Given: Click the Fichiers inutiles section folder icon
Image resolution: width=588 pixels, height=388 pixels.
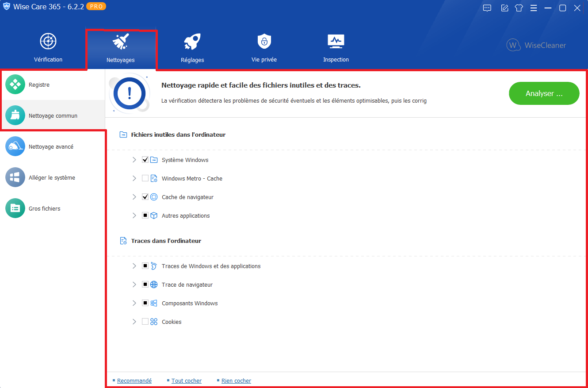Looking at the screenshot, I should [x=124, y=134].
